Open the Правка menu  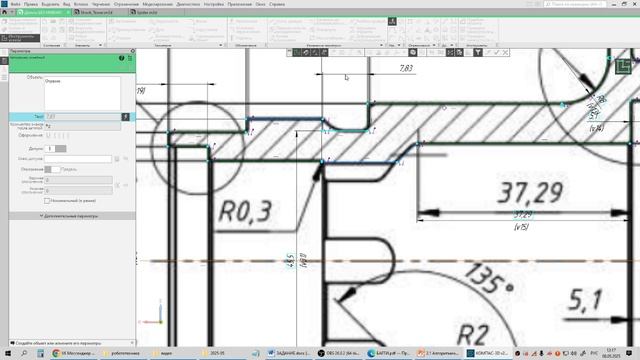31,4
